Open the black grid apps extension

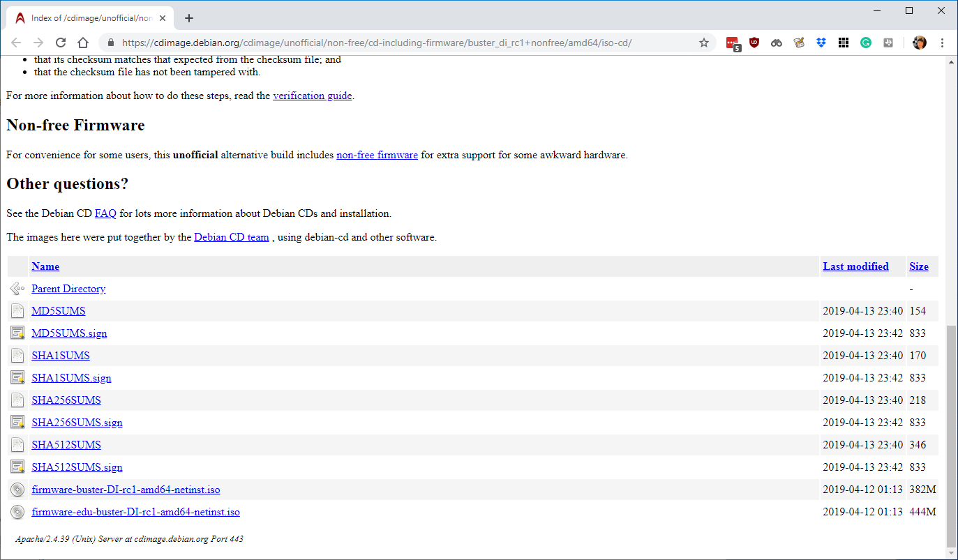pos(844,43)
